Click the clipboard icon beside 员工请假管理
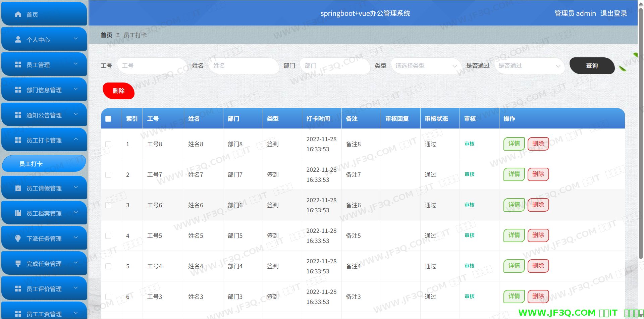 click(18, 188)
